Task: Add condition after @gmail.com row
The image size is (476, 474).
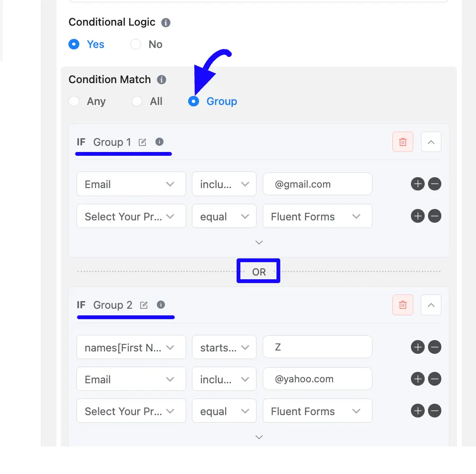Action: pyautogui.click(x=418, y=184)
